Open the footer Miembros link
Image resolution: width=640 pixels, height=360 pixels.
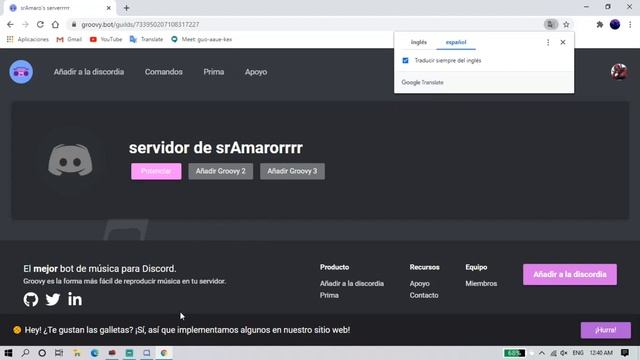coord(481,284)
